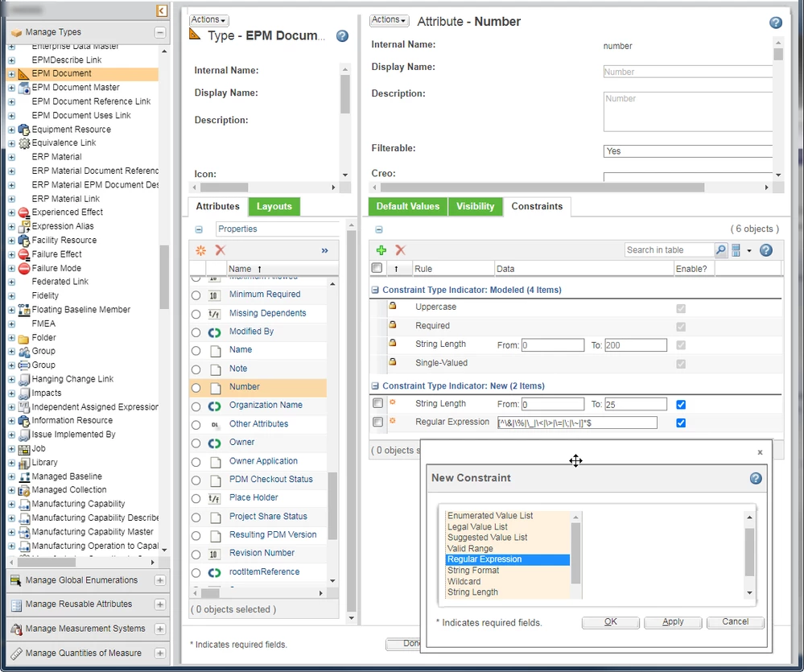Cancel the New Constraint dialog
The width and height of the screenshot is (804, 672).
point(736,622)
